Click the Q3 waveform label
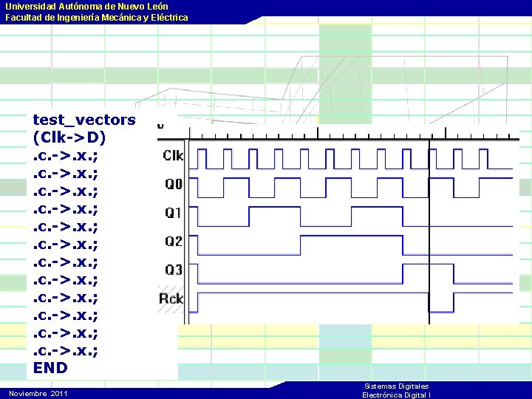 click(x=174, y=270)
